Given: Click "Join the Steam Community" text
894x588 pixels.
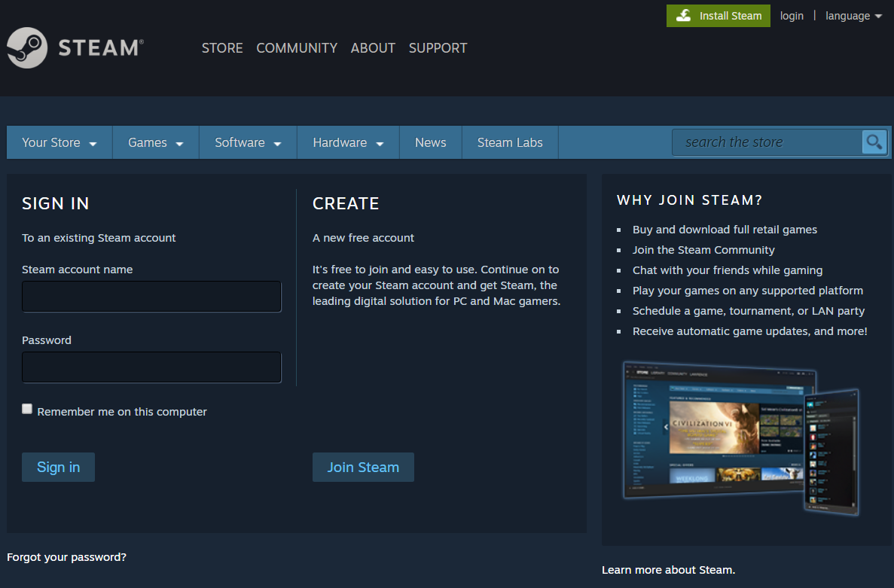Looking at the screenshot, I should coord(703,250).
